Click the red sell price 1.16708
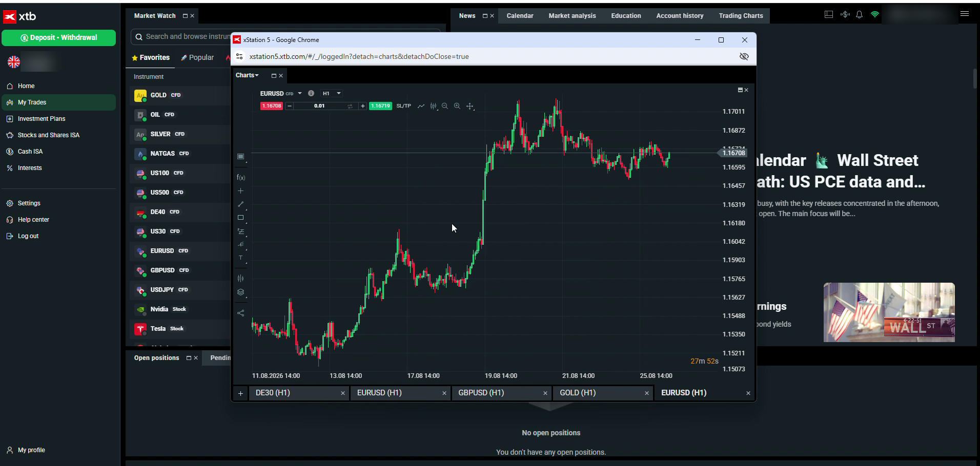Image resolution: width=980 pixels, height=466 pixels. (x=271, y=106)
